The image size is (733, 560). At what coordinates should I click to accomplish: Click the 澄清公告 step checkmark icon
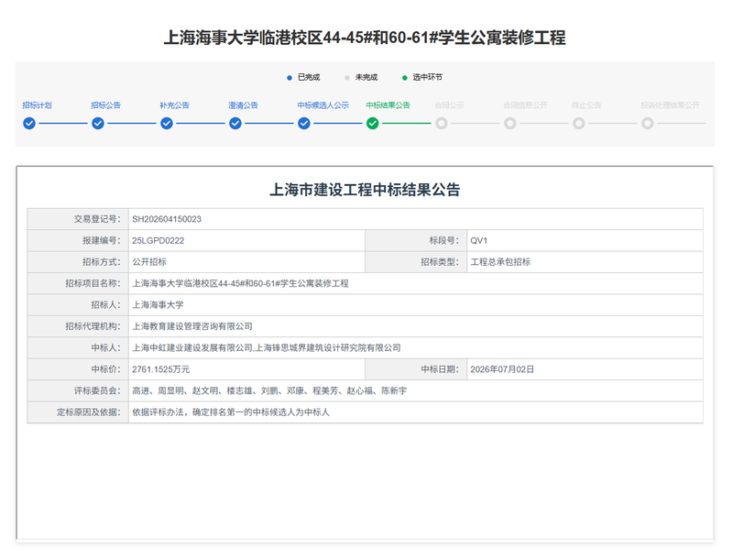pyautogui.click(x=235, y=124)
